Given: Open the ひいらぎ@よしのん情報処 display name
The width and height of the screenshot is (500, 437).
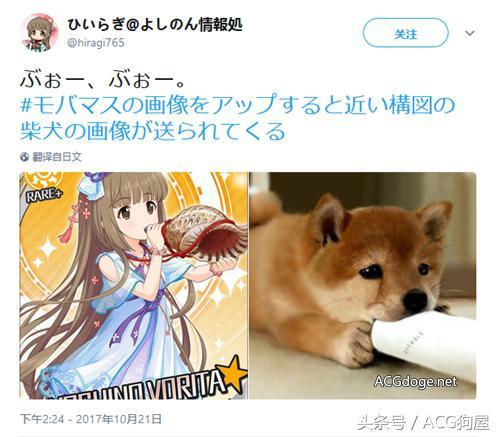Looking at the screenshot, I should point(155,24).
